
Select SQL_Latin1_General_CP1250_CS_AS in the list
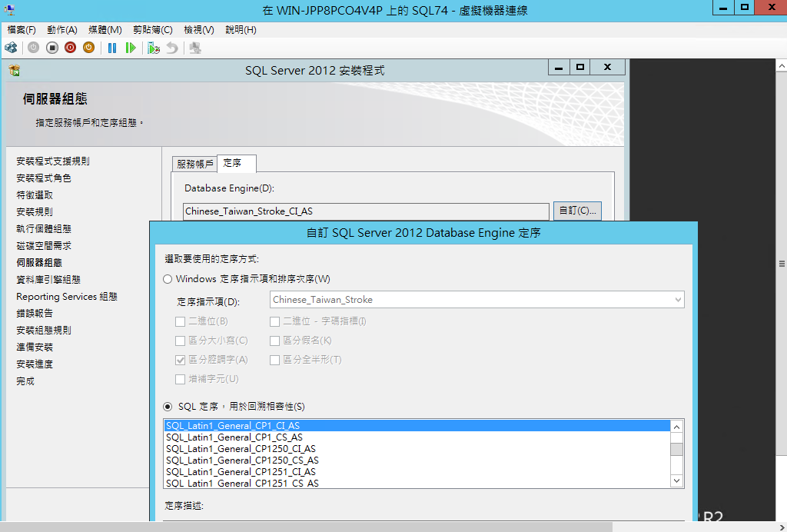pos(417,461)
